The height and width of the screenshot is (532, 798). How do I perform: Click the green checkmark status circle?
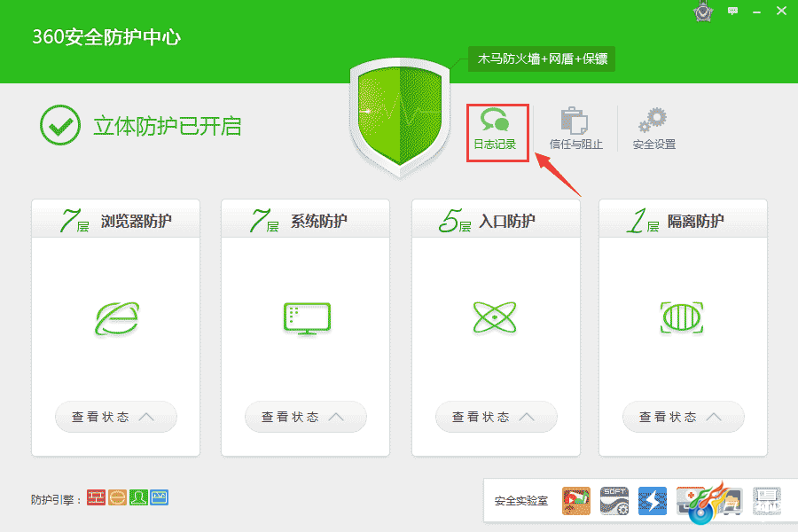(60, 125)
